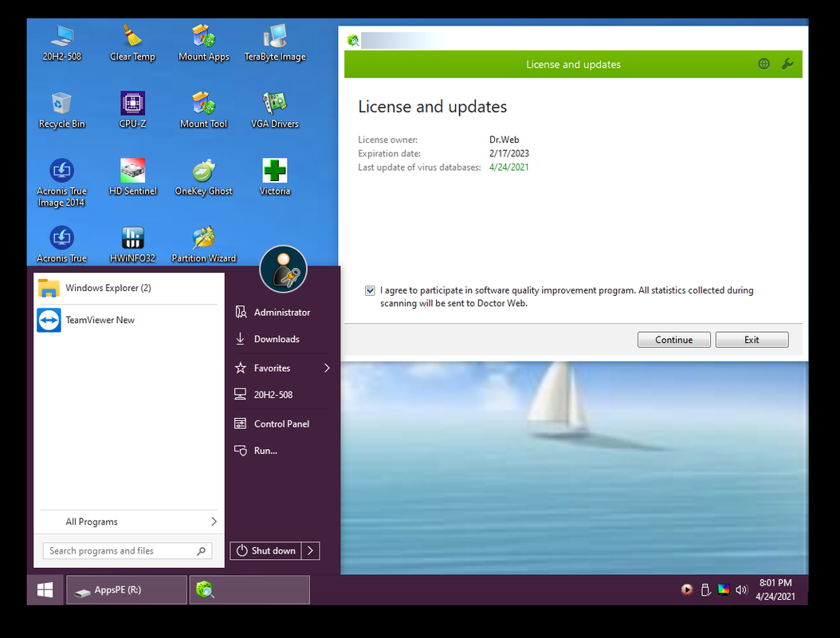Expand All Programs list
The image size is (840, 638).
point(129,522)
